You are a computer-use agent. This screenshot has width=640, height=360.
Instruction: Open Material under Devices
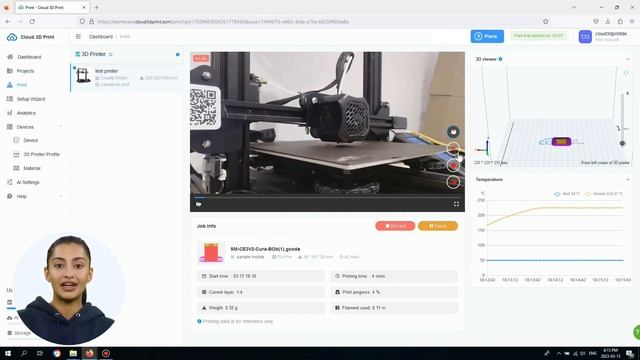coord(32,168)
